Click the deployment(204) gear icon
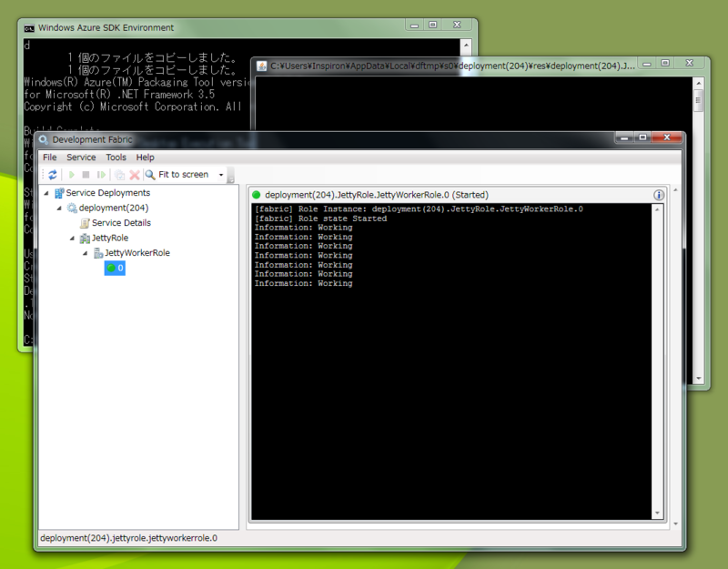 (x=72, y=208)
